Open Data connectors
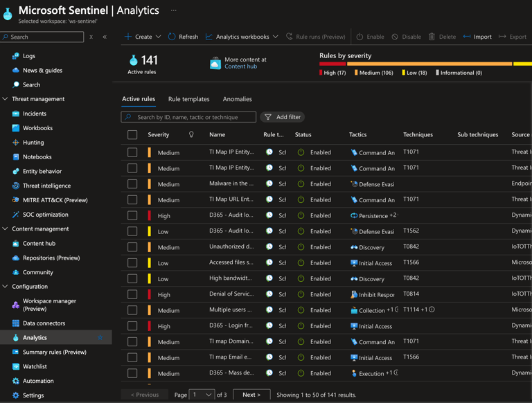 click(44, 323)
